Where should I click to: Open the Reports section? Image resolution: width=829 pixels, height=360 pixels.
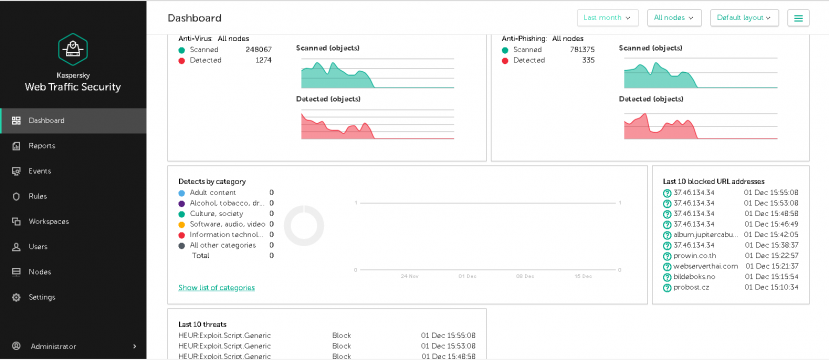(x=73, y=146)
